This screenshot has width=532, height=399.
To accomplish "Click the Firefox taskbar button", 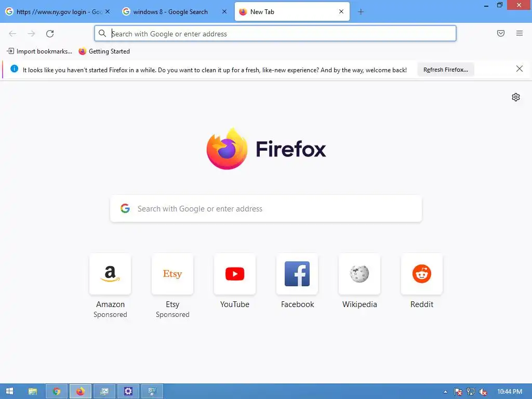I will [x=81, y=391].
